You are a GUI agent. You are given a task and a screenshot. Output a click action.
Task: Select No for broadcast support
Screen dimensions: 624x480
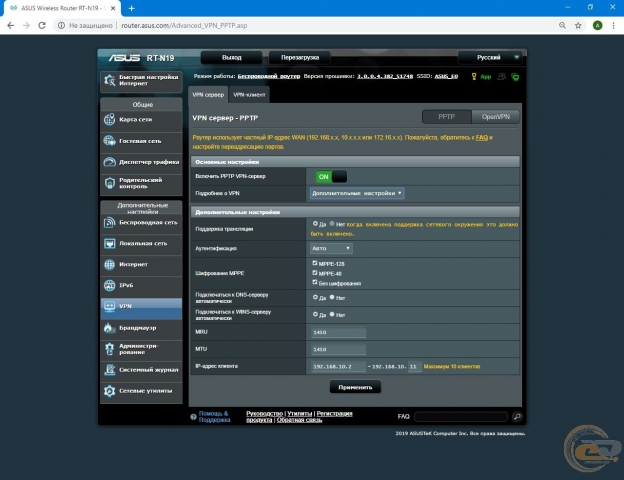(x=332, y=224)
